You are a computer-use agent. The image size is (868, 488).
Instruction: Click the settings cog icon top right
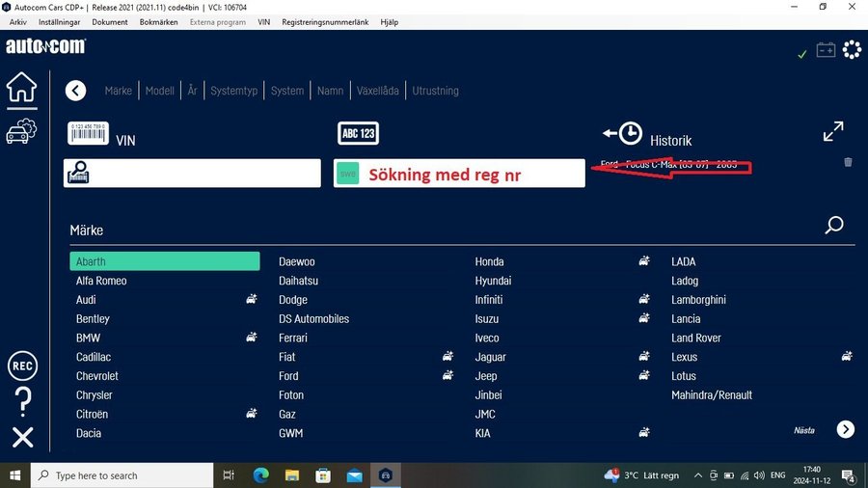click(x=852, y=50)
